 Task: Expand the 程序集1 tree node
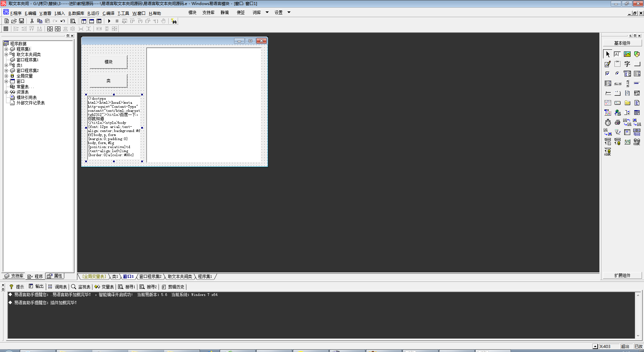[x=6, y=49]
